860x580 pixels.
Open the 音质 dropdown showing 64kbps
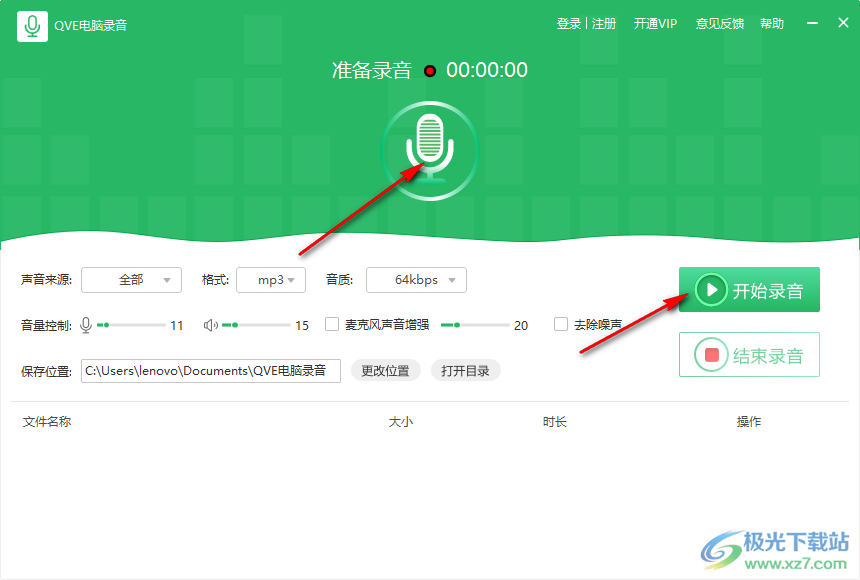click(x=415, y=280)
